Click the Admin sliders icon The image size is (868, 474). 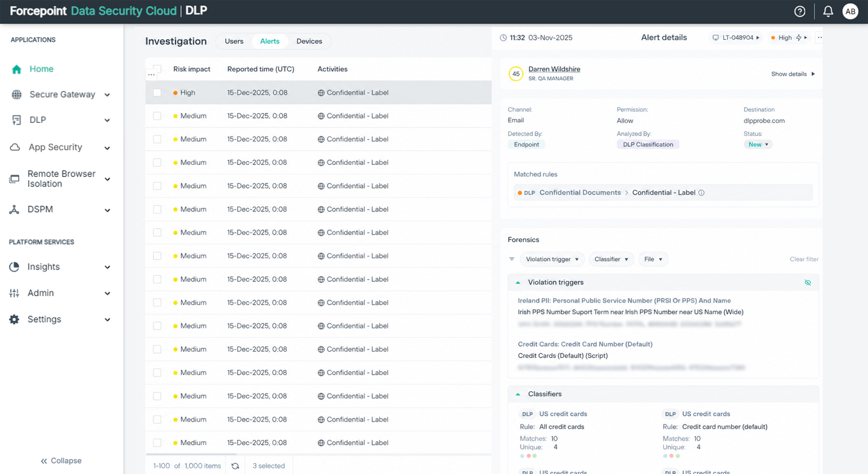(x=14, y=293)
